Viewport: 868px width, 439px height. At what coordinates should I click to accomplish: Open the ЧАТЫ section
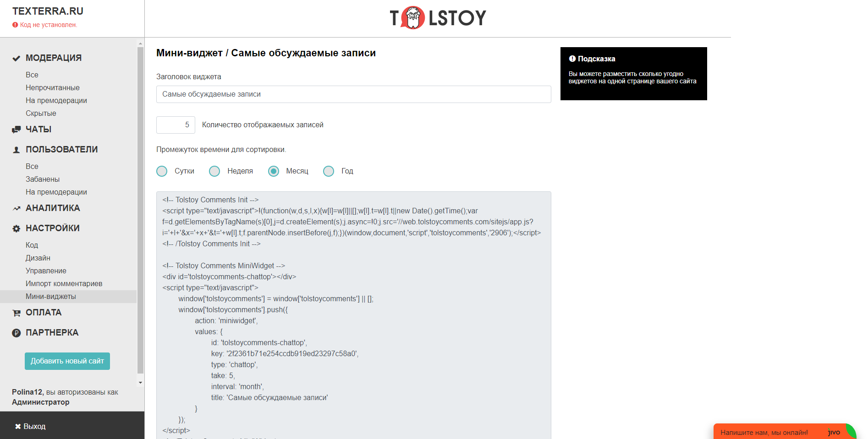(38, 130)
